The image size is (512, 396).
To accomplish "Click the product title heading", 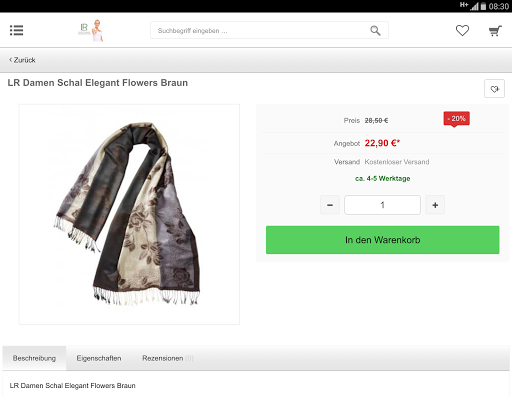I will click(x=98, y=83).
